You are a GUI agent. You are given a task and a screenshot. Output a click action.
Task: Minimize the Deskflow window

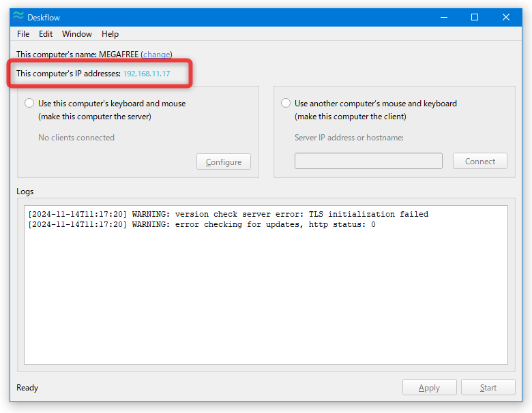click(x=444, y=17)
